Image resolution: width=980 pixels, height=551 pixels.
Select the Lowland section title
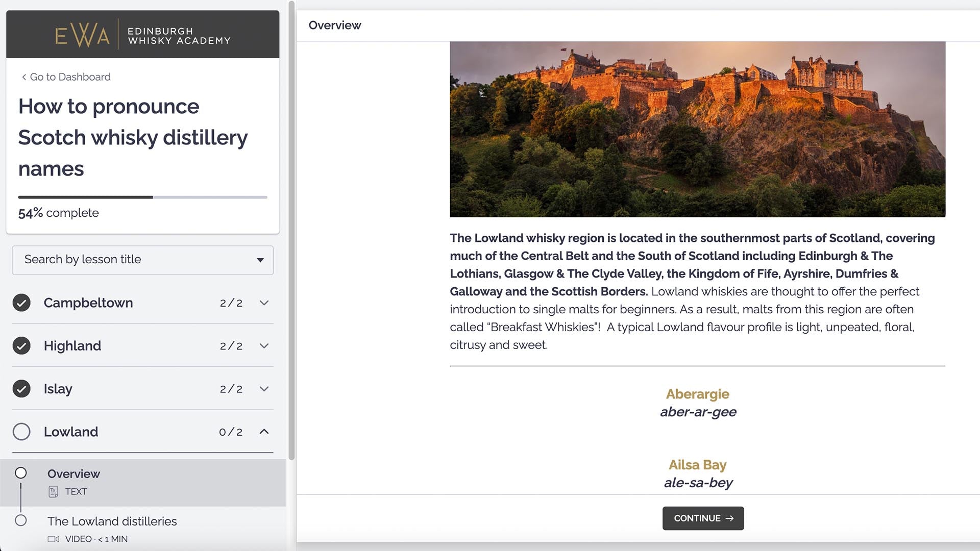pyautogui.click(x=71, y=432)
